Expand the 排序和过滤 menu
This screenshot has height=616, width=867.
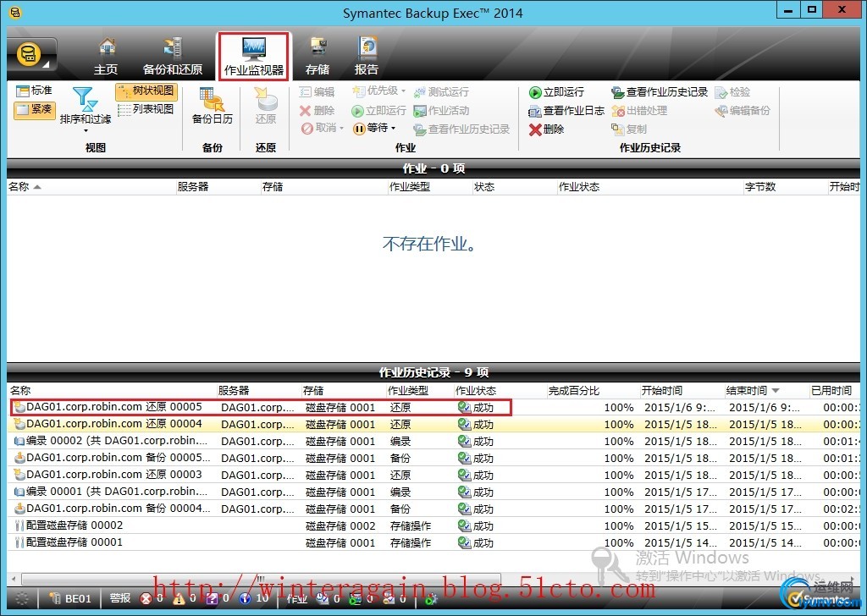pyautogui.click(x=86, y=109)
